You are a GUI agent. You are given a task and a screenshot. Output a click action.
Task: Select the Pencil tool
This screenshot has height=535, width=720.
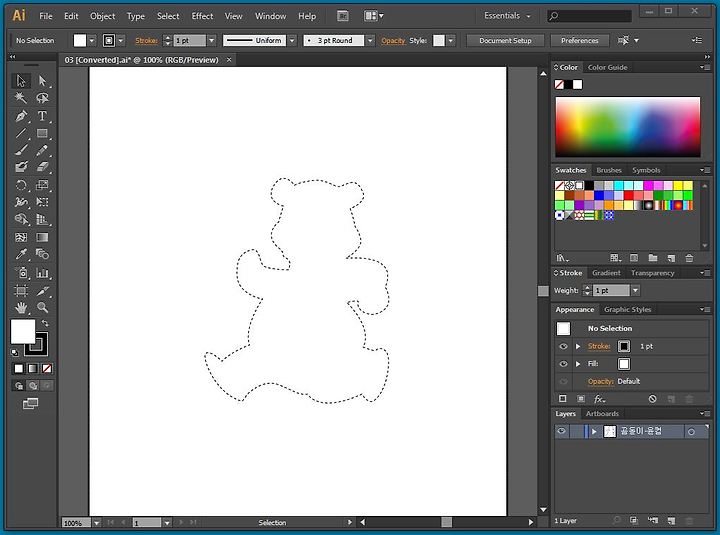pos(42,150)
